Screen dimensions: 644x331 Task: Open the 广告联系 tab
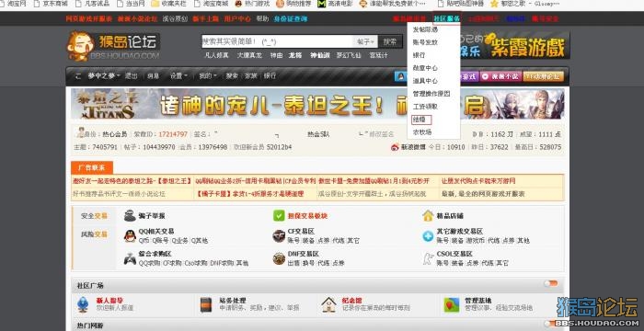click(x=92, y=167)
